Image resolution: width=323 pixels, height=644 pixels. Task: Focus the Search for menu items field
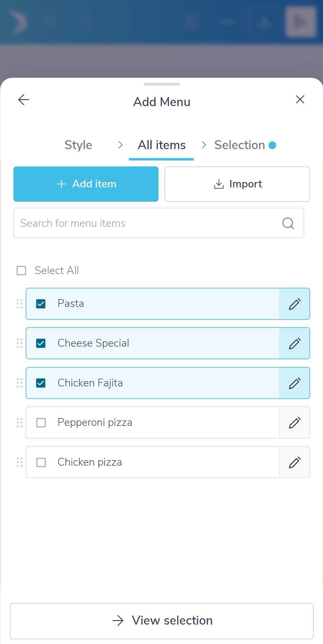coord(159,223)
